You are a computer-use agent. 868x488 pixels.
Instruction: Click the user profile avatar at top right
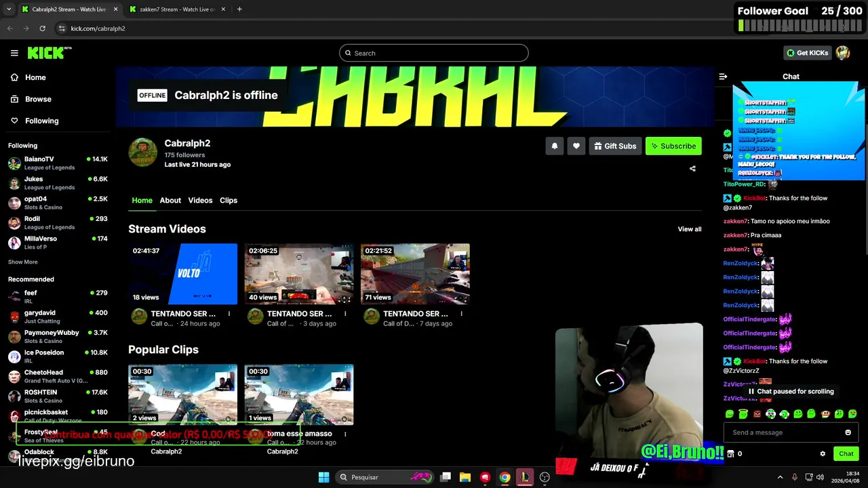843,53
